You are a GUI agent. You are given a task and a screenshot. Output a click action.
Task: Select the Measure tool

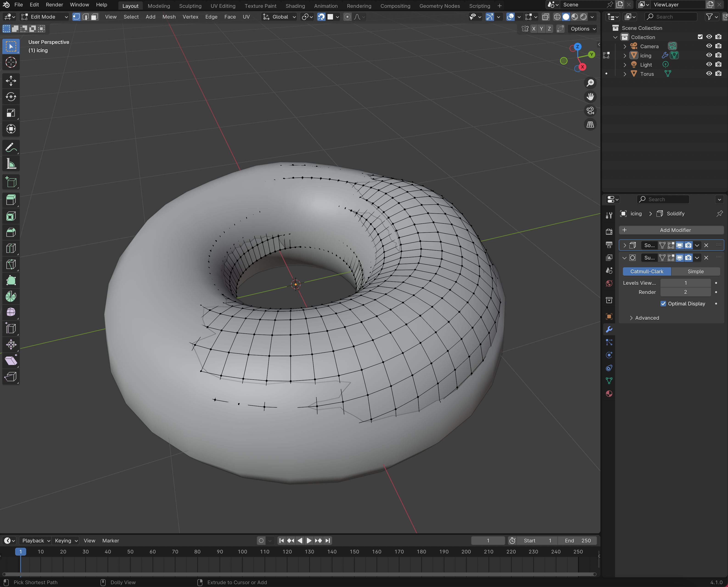pyautogui.click(x=11, y=164)
